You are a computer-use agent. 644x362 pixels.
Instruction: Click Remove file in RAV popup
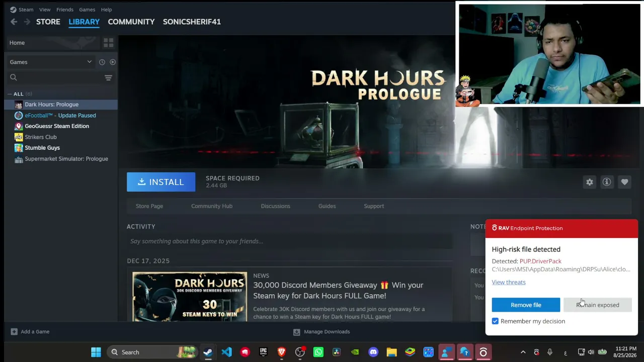click(x=526, y=305)
